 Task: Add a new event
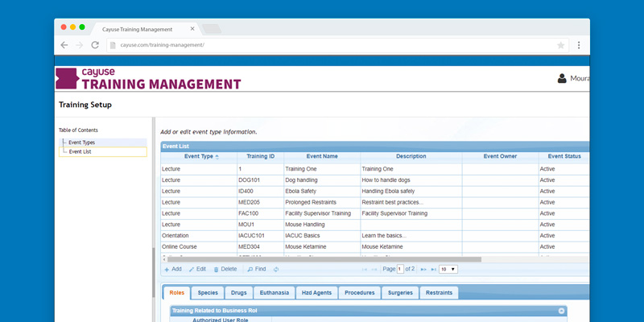point(173,270)
